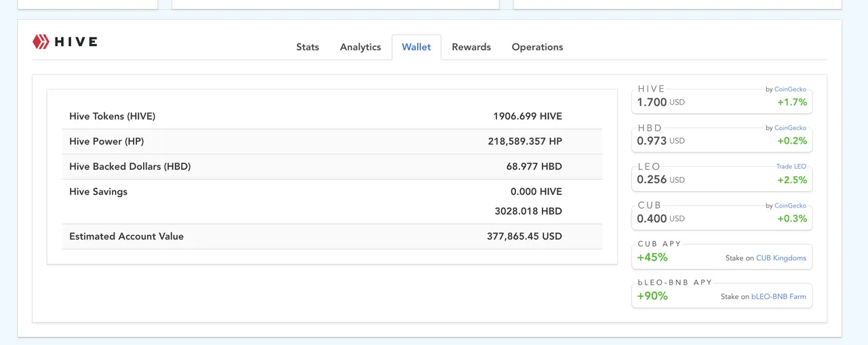The width and height of the screenshot is (868, 345).
Task: Click the +45% CUB APY value
Action: point(652,258)
